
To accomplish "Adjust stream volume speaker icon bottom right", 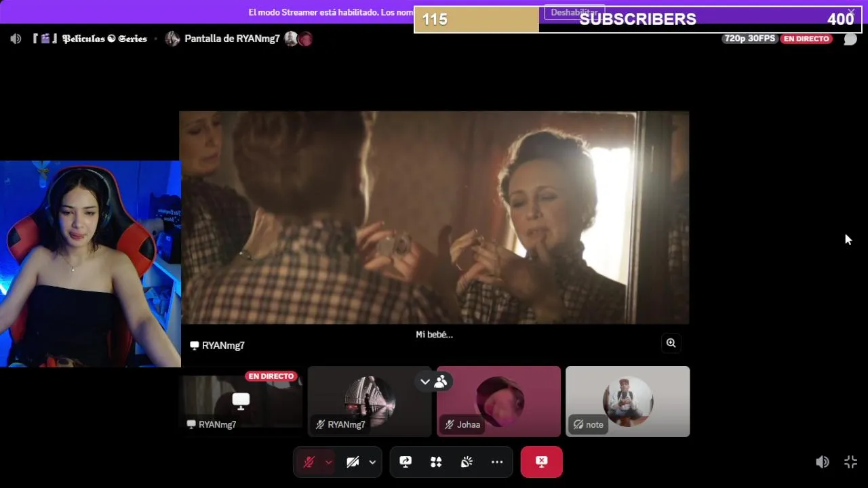I will [822, 462].
